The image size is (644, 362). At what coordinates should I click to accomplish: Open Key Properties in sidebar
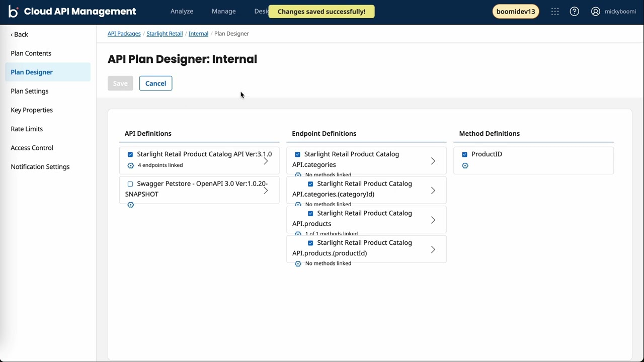click(32, 110)
